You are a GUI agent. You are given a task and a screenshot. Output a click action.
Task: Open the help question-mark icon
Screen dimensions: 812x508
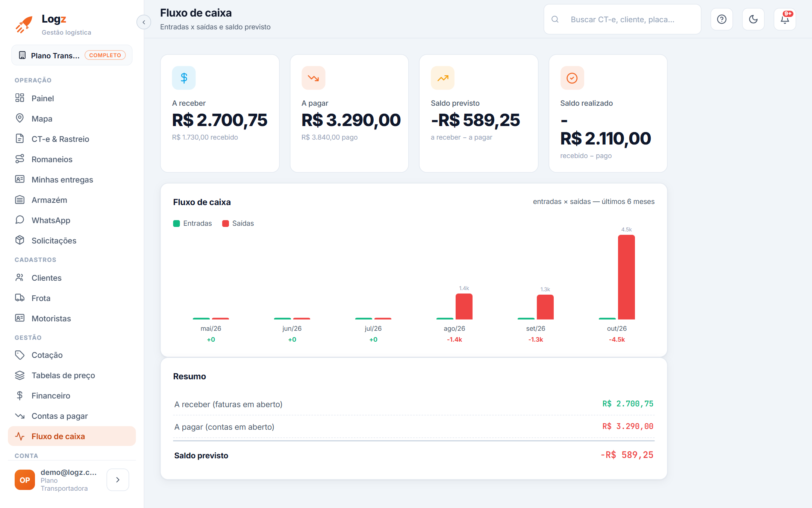[x=721, y=19]
